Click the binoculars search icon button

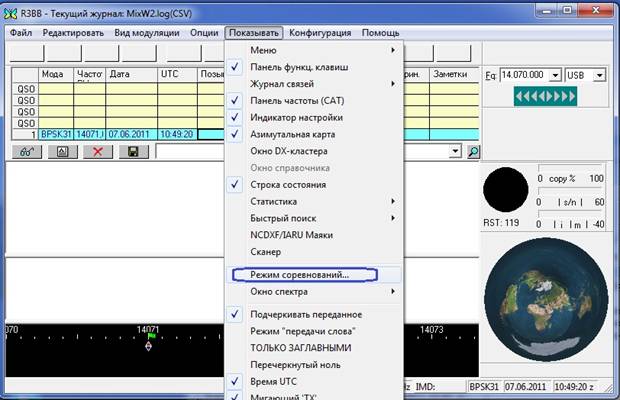click(27, 151)
